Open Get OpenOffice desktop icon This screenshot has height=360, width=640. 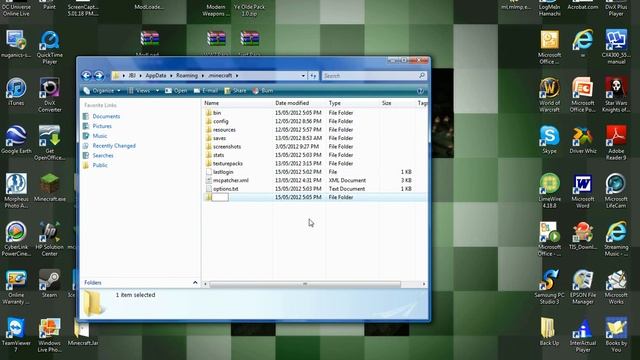point(49,142)
